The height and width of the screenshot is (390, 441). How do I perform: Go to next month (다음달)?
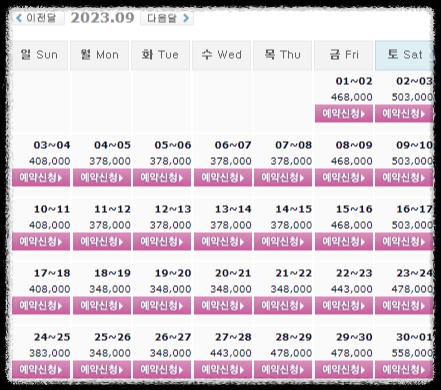(167, 18)
